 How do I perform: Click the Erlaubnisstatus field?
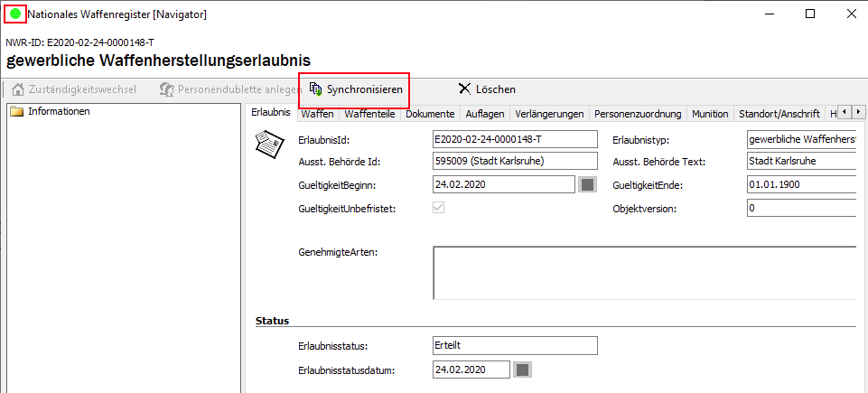(x=515, y=346)
